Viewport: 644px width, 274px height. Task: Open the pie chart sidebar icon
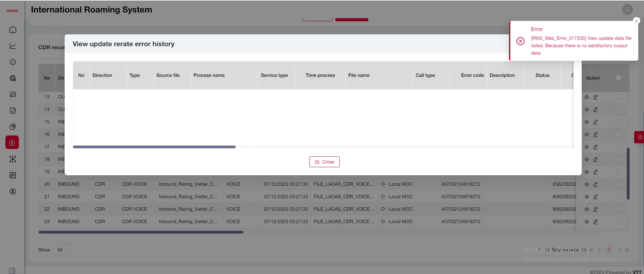(13, 127)
